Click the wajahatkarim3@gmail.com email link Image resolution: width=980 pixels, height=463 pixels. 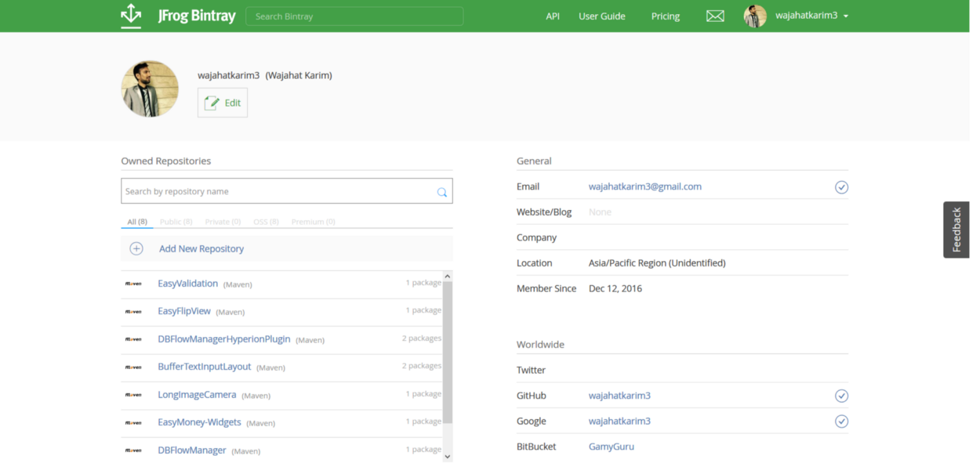645,186
